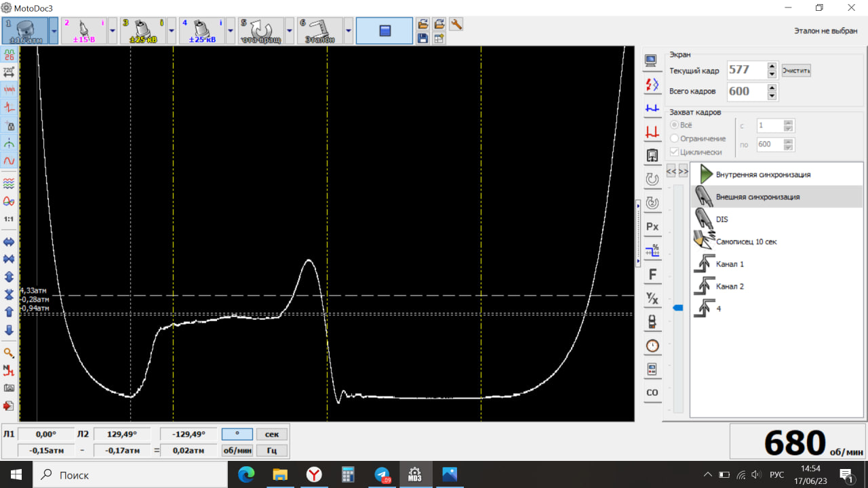Open dropdown next to channel 4 ±25 кВ

pyautogui.click(x=231, y=31)
